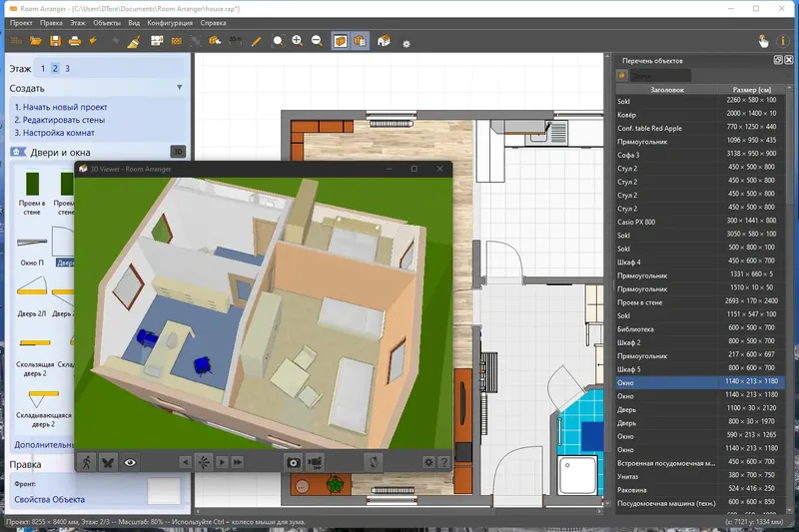Click previous view arrow in 3D Viewer
Viewport: 799px width, 532px height.
(x=186, y=462)
